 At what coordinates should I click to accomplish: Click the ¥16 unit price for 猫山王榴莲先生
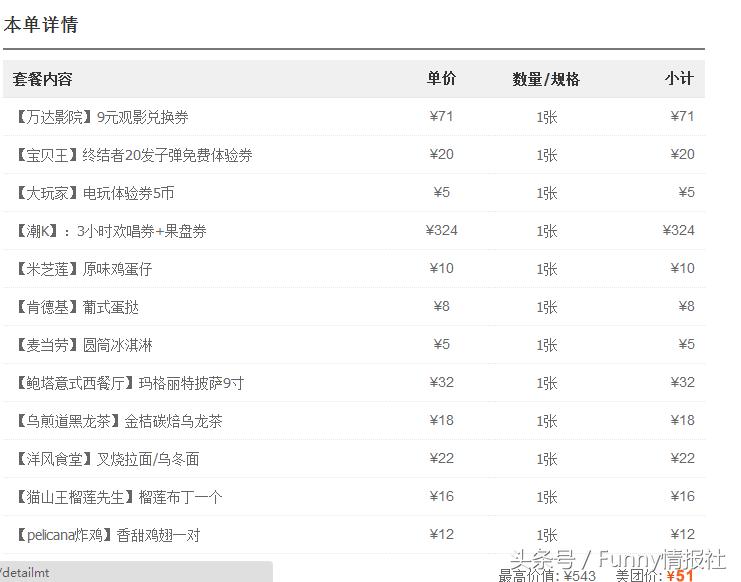(441, 496)
